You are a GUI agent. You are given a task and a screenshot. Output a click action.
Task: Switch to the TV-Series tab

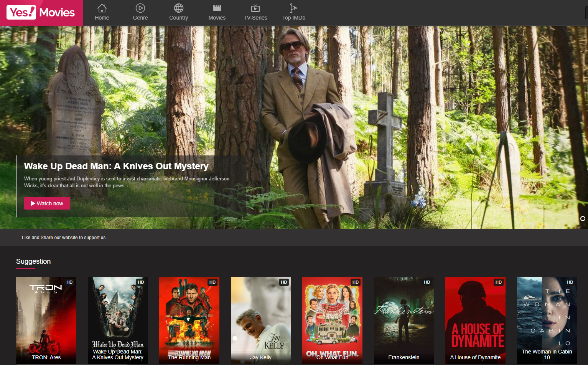(255, 18)
